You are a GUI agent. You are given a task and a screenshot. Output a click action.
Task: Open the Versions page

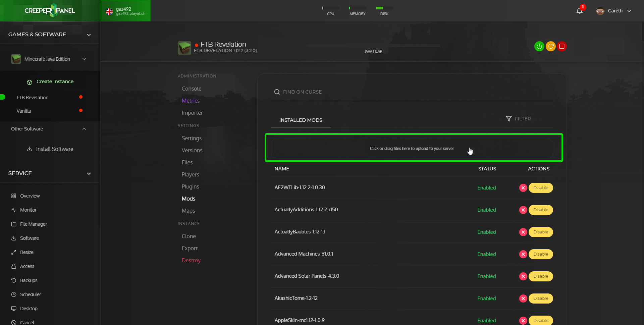[x=192, y=150]
